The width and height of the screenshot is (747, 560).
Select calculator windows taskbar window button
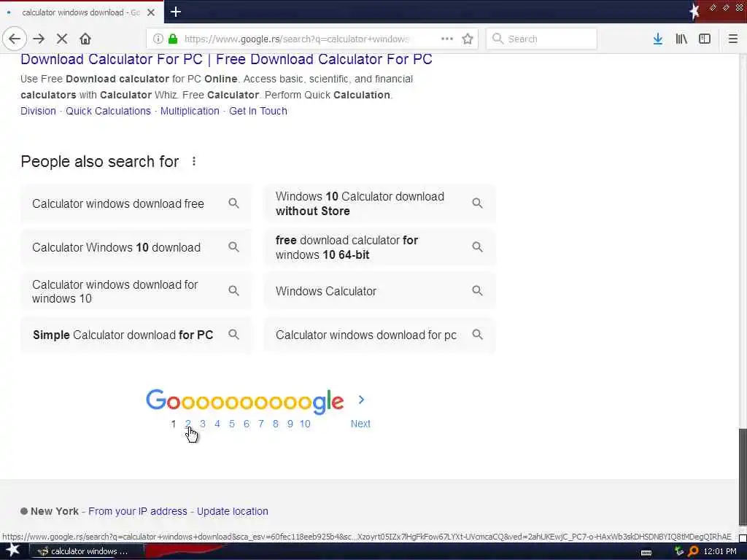coord(87,551)
